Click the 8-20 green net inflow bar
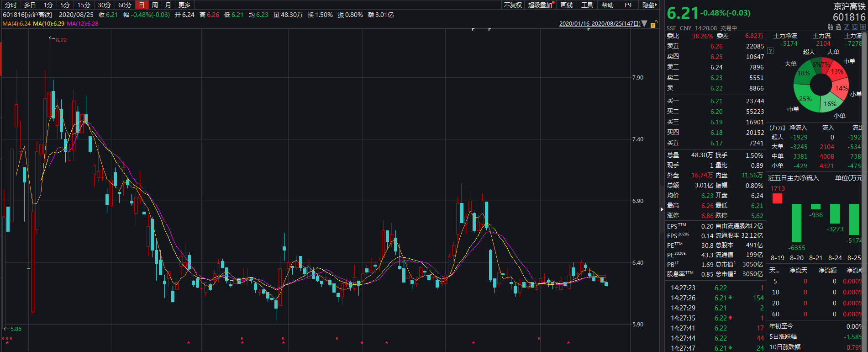This screenshot has height=352, width=868. click(796, 223)
